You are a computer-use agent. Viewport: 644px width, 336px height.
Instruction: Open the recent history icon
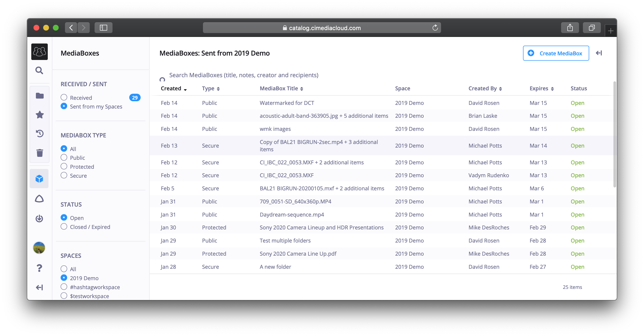pos(40,134)
